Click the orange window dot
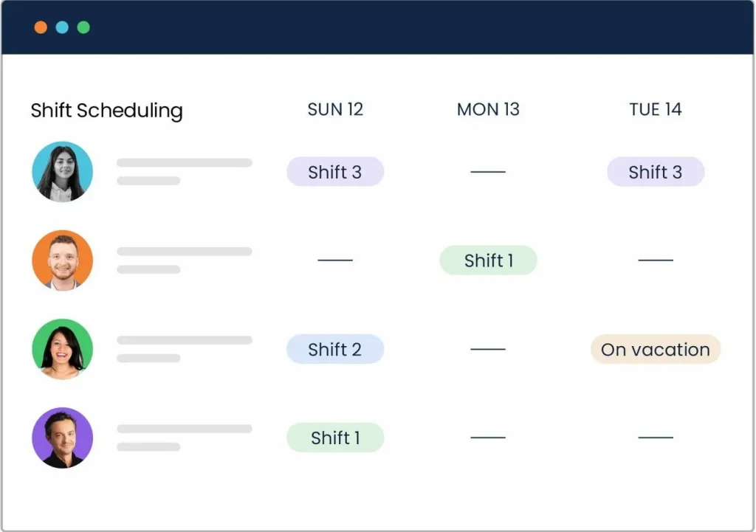Image resolution: width=756 pixels, height=532 pixels. tap(41, 27)
